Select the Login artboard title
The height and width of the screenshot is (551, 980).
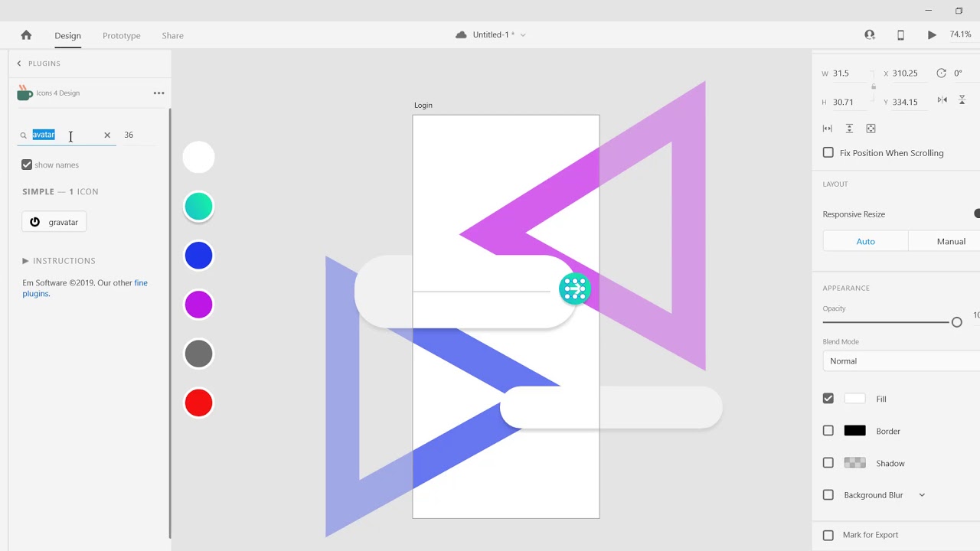tap(423, 106)
